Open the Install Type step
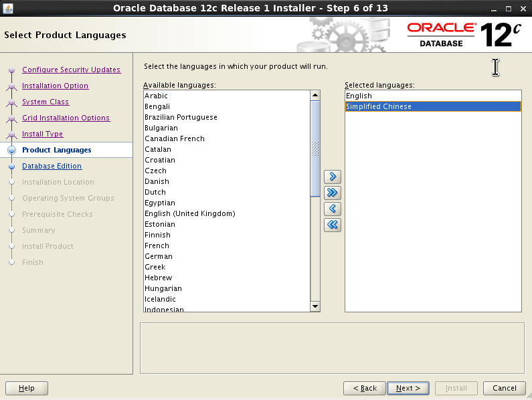Viewport: 532px width, 400px height. pyautogui.click(x=42, y=134)
